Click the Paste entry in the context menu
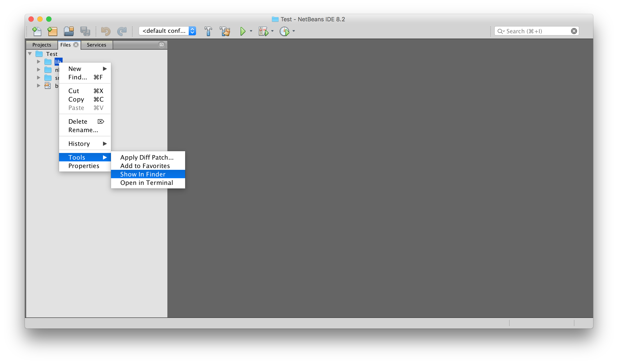Viewport: 618px width, 364px height. (x=85, y=108)
